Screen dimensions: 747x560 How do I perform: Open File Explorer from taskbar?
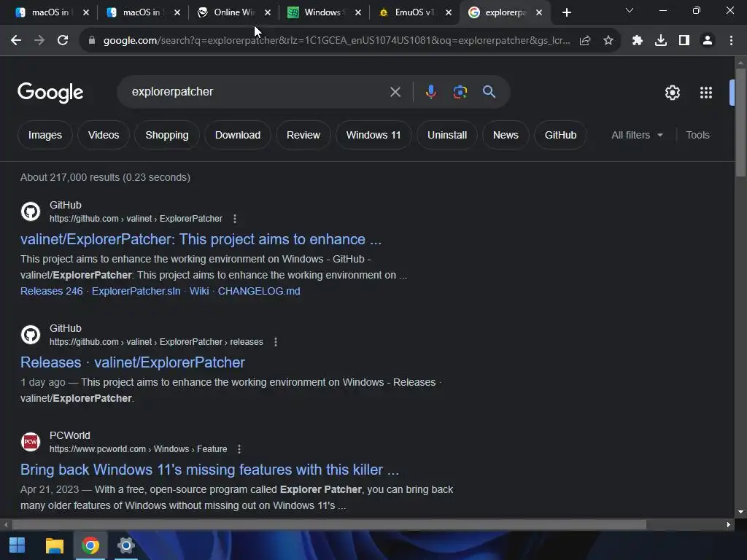(x=54, y=545)
